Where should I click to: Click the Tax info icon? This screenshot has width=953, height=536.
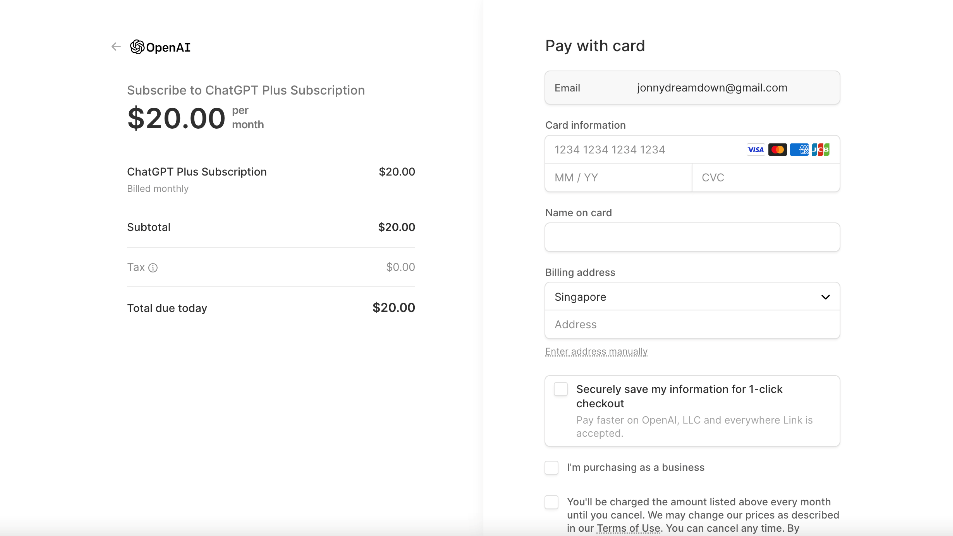[x=153, y=268]
